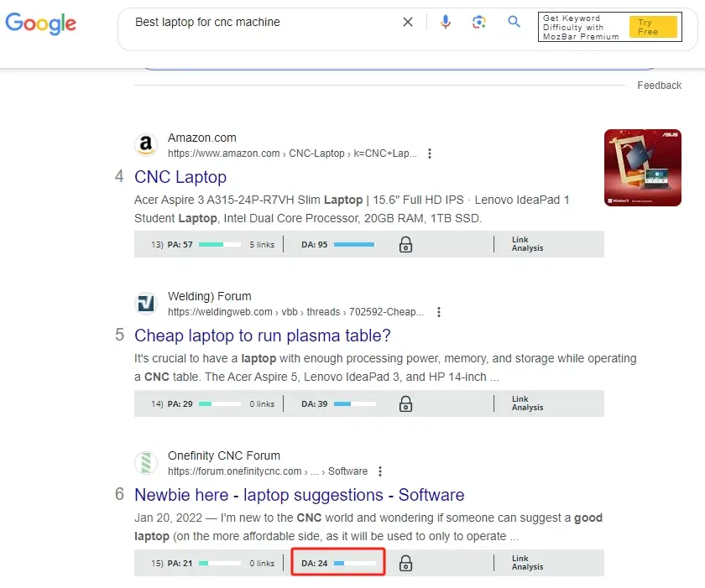Click DA: 39 score bar
Image resolution: width=705 pixels, height=588 pixels.
click(355, 403)
